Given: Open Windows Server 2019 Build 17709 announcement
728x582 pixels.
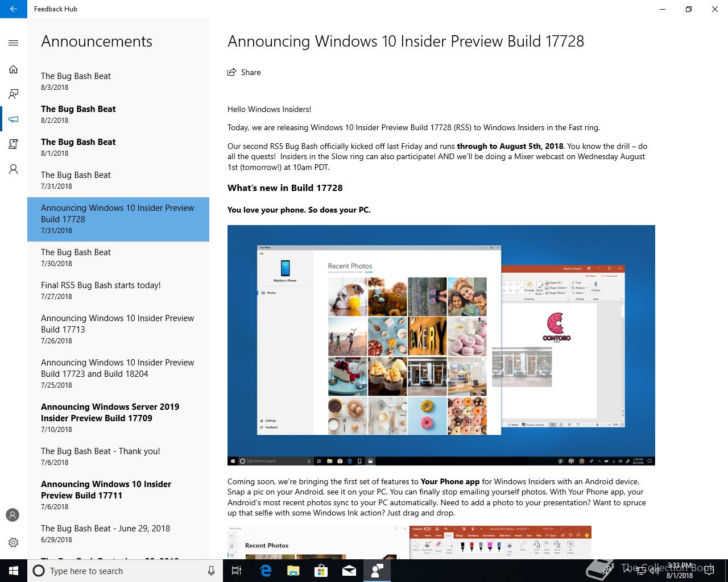Looking at the screenshot, I should pos(118,418).
